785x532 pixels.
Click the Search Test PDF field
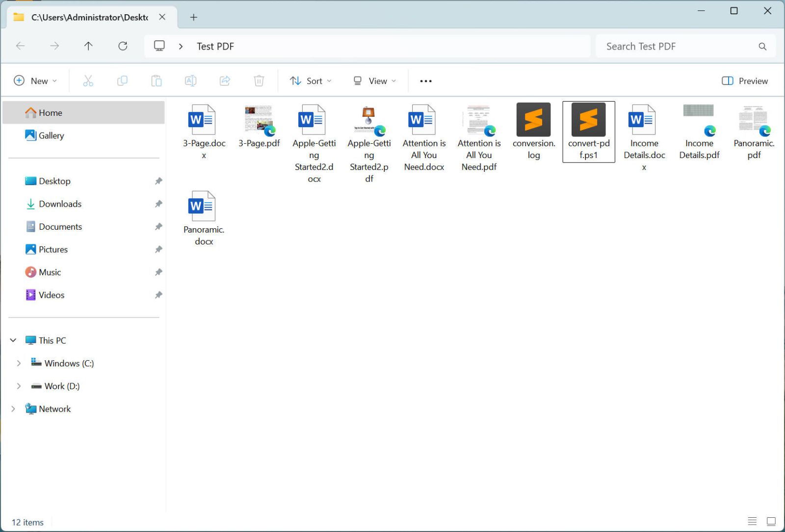tap(680, 46)
